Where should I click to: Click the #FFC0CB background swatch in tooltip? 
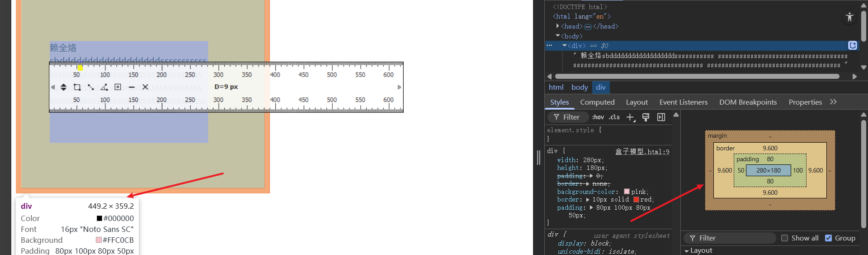[99, 240]
